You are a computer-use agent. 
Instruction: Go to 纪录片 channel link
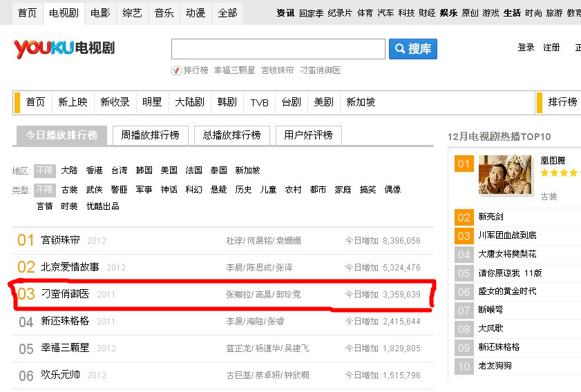pyautogui.click(x=340, y=13)
